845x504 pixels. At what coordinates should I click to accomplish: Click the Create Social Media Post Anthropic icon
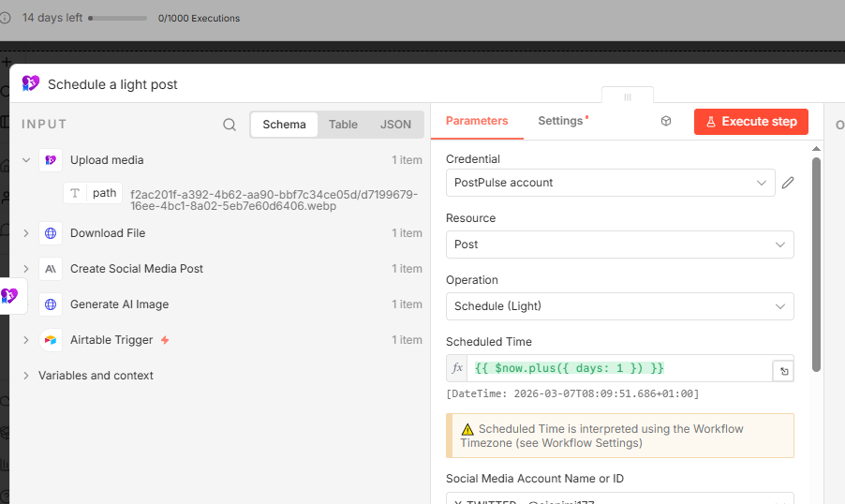51,269
